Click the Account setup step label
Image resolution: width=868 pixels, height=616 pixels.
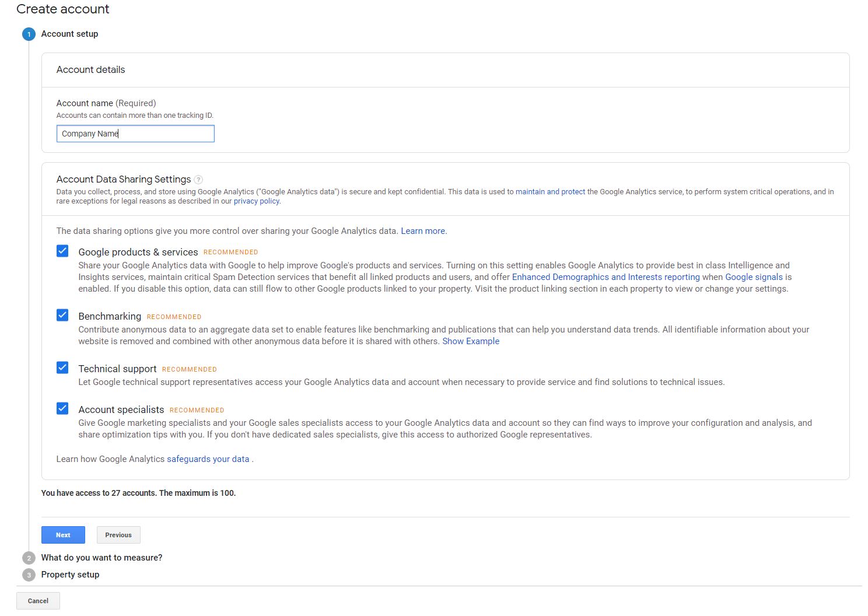pyautogui.click(x=69, y=34)
